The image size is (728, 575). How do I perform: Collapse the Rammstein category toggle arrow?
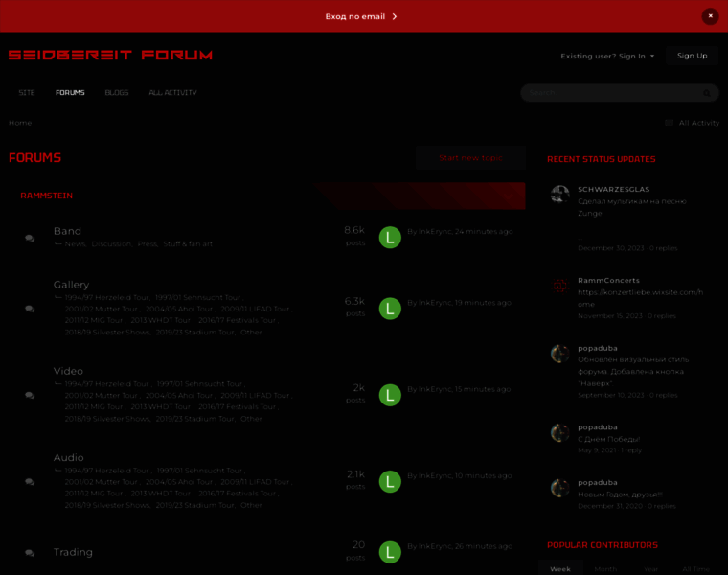510,196
